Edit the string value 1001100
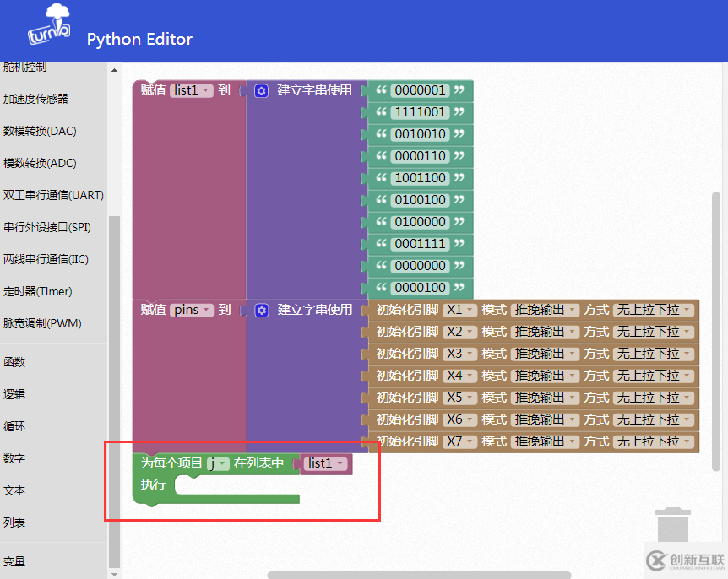Image resolution: width=728 pixels, height=579 pixels. tap(421, 178)
